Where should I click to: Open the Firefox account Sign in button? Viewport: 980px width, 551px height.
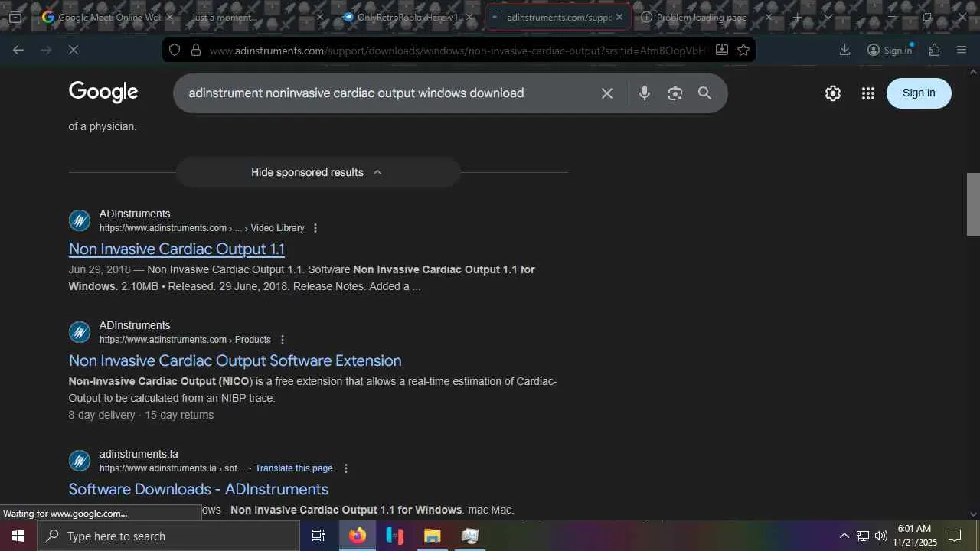click(x=889, y=50)
